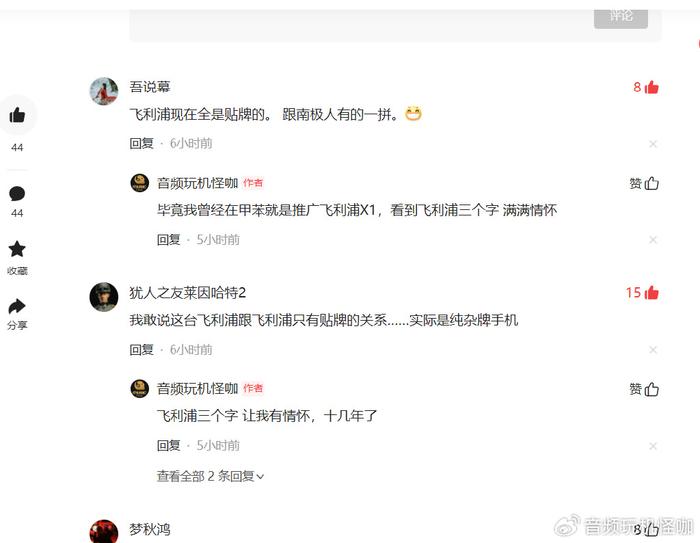
Task: Toggle like on 犹人之友莱因哈特2's comment with 15 likes
Action: [x=651, y=292]
